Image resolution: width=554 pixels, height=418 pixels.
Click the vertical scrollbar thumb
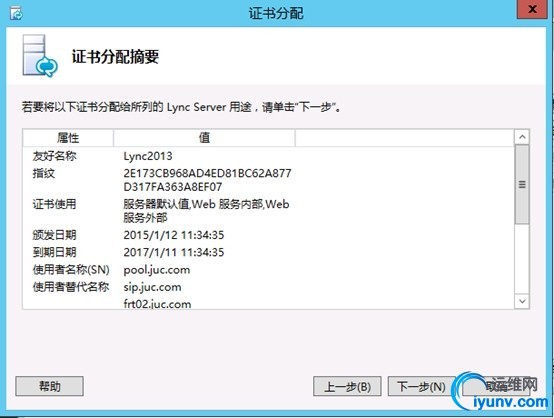[x=522, y=184]
